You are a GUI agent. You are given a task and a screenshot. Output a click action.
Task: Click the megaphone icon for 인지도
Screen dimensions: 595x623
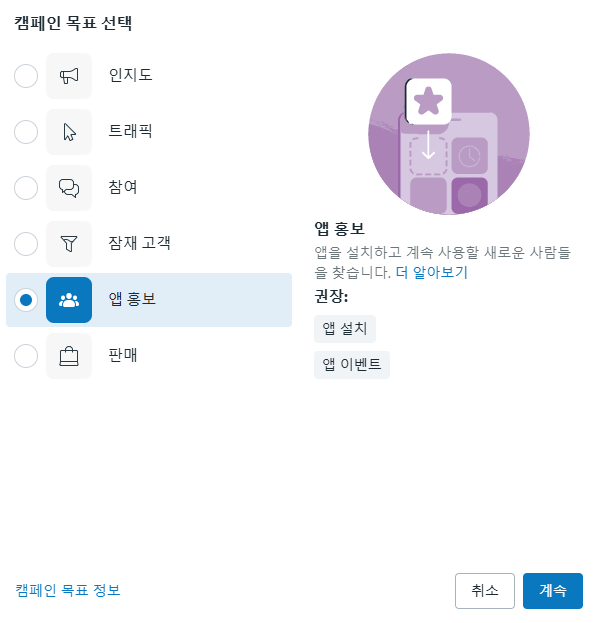point(69,76)
